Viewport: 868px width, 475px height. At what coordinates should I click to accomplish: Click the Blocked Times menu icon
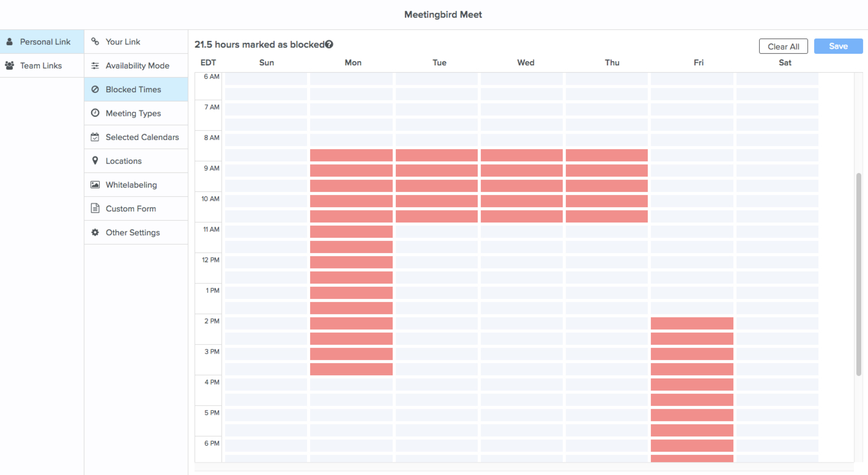(x=95, y=89)
